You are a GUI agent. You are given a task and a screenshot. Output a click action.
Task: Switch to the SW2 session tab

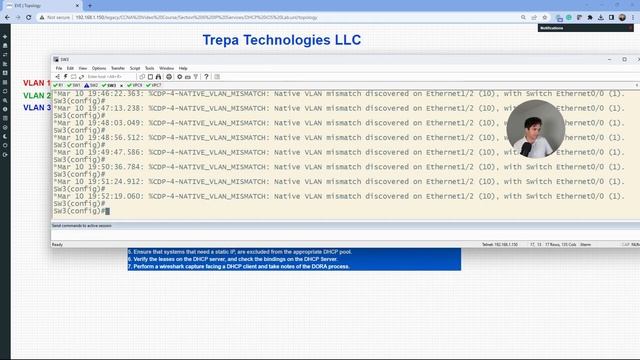click(x=91, y=85)
